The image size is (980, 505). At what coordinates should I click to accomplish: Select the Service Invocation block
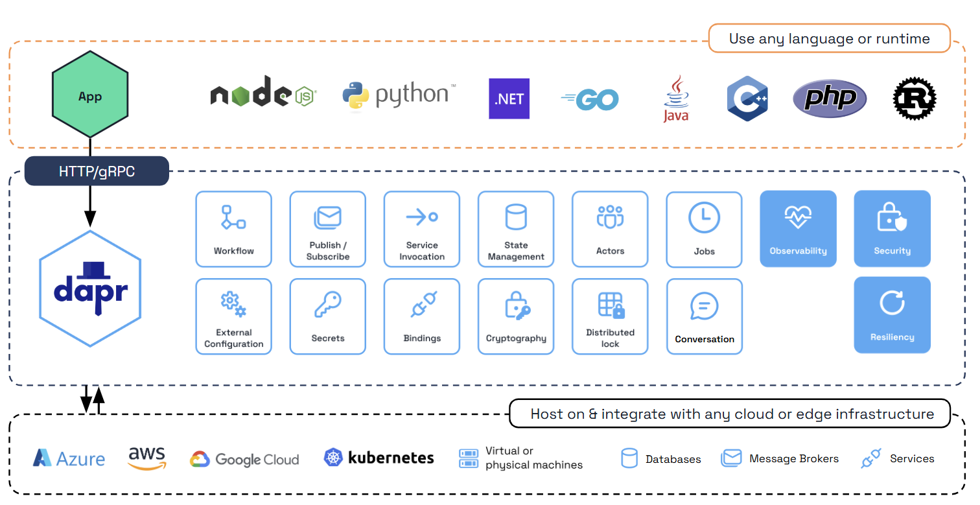(422, 229)
